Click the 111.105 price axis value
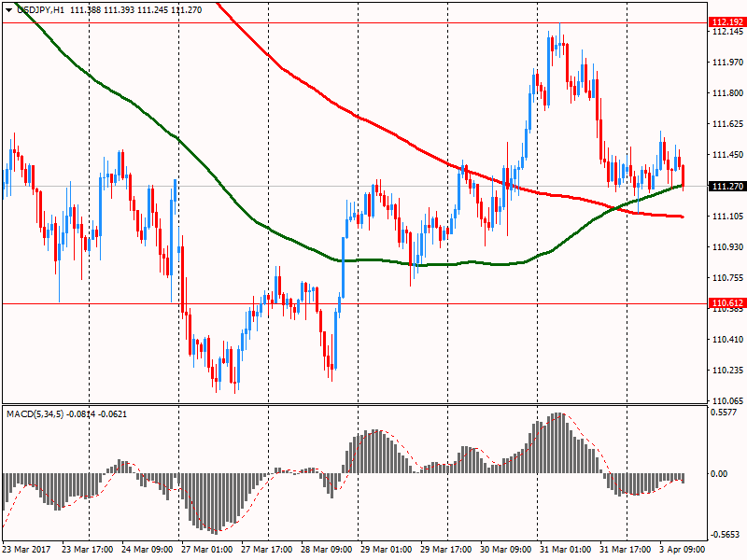 click(x=727, y=217)
